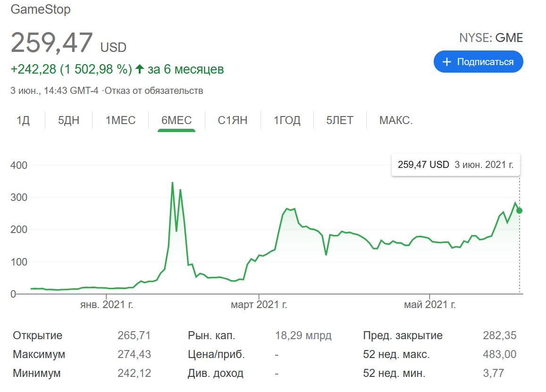This screenshot has width=546, height=392.
Task: Switch chart to С1ЯН range
Action: click(x=232, y=120)
